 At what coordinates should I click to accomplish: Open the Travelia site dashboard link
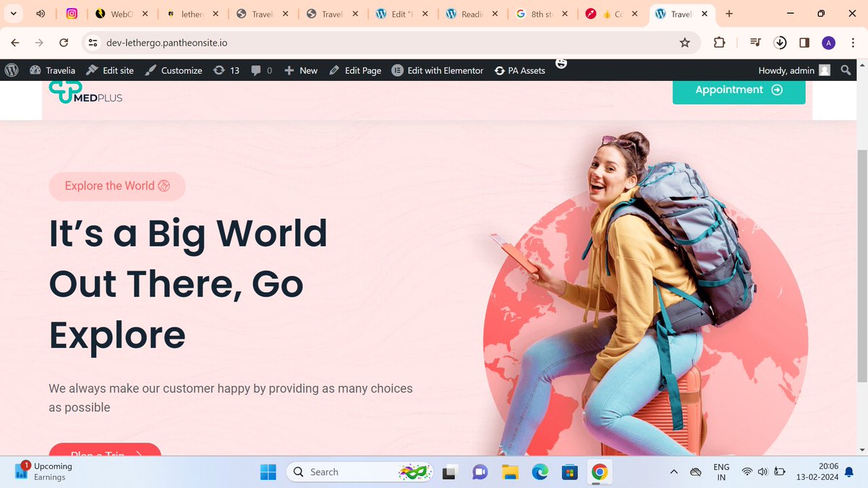52,70
